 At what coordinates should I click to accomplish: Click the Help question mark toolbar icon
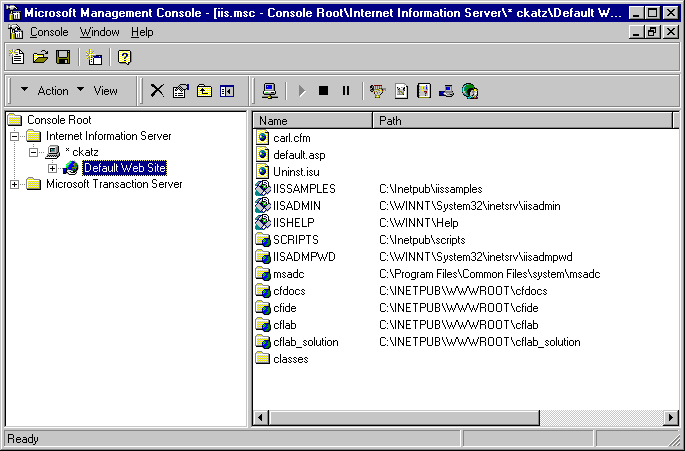point(125,57)
